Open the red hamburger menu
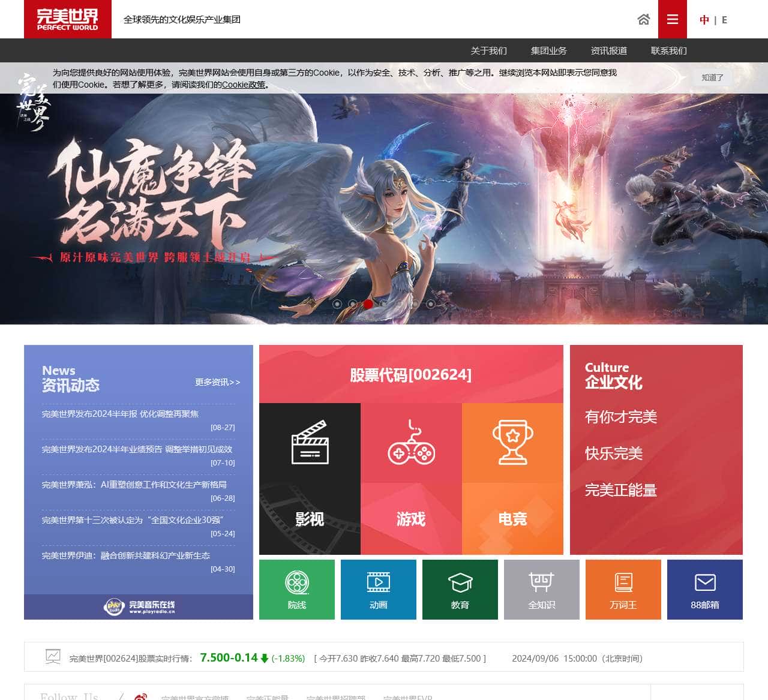 (x=672, y=19)
